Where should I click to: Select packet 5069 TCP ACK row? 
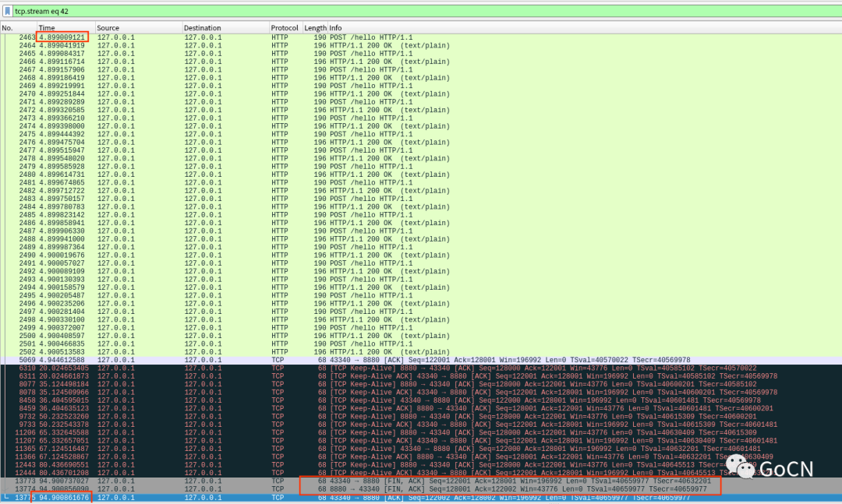click(x=390, y=360)
